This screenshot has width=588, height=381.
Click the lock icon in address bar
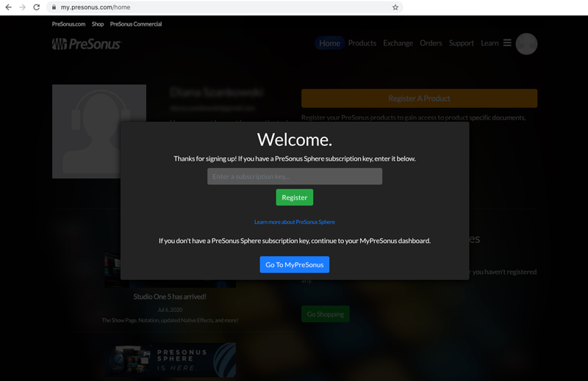(x=54, y=7)
